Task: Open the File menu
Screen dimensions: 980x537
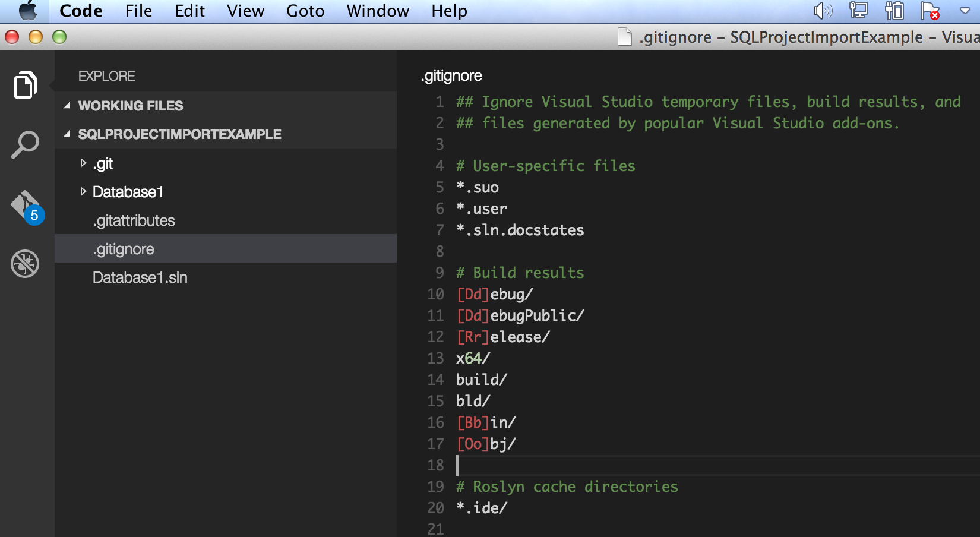Action: (138, 11)
